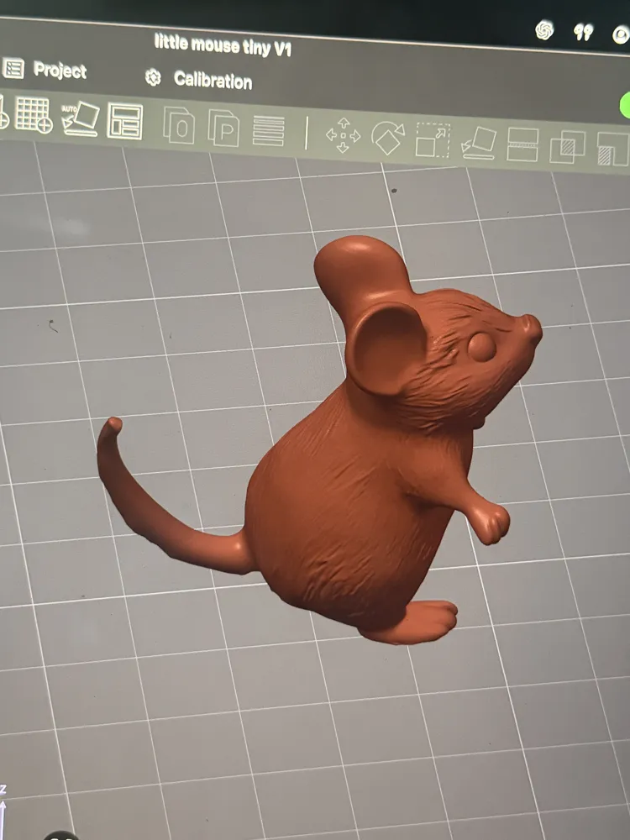The image size is (630, 840).
Task: Click the gear icon beside Calibration
Action: [153, 77]
